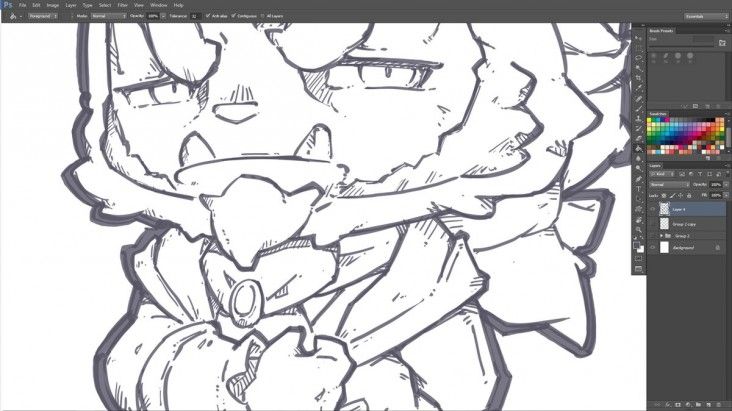The image size is (732, 411).
Task: Click the background color swatch
Action: (641, 249)
